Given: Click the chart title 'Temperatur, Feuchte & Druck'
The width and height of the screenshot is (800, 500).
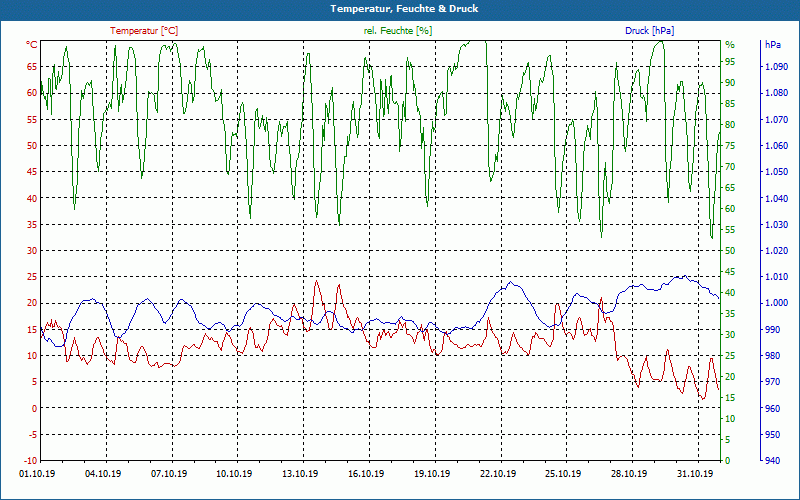Looking at the screenshot, I should coord(404,9).
